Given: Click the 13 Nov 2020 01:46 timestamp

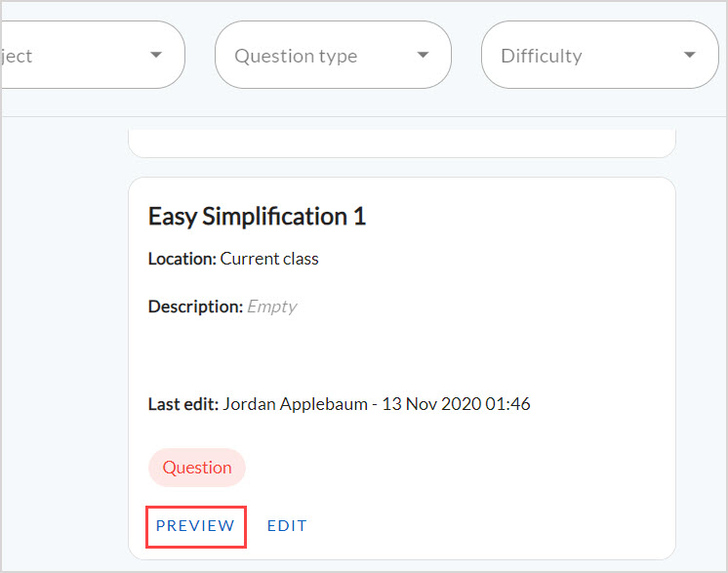Looking at the screenshot, I should 457,404.
